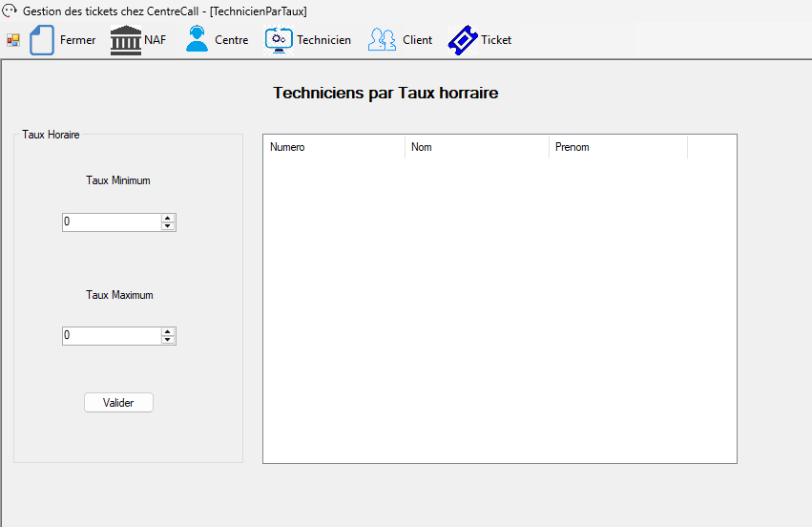Open the Client people icon
This screenshot has width=812, height=527.
pos(382,40)
